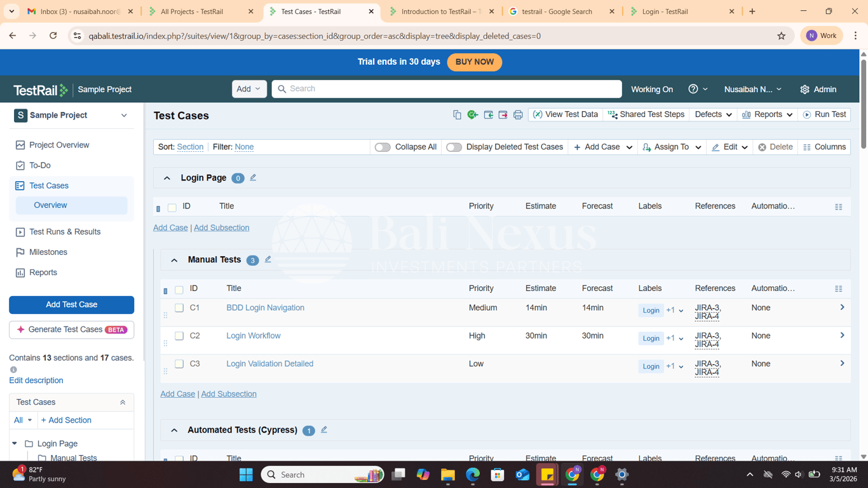Edit the Login Page section with pencil icon

point(253,178)
